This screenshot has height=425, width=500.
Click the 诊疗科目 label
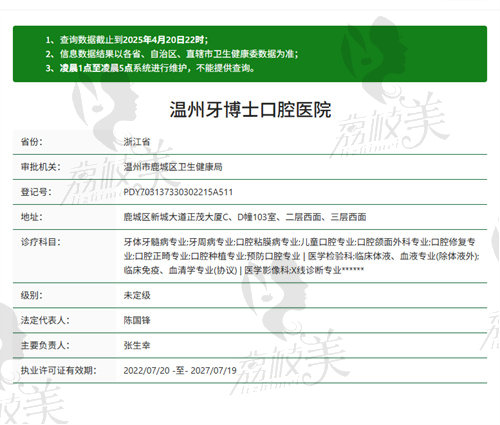click(x=41, y=242)
